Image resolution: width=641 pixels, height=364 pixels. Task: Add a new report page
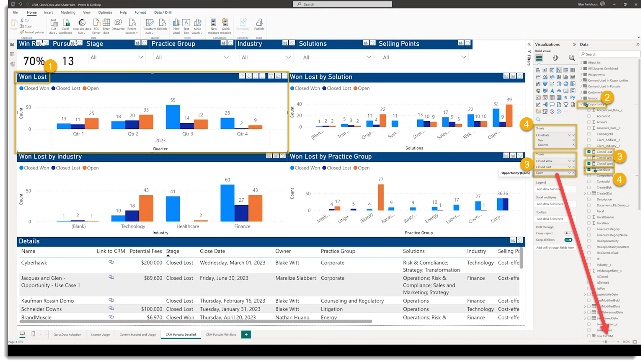246,335
